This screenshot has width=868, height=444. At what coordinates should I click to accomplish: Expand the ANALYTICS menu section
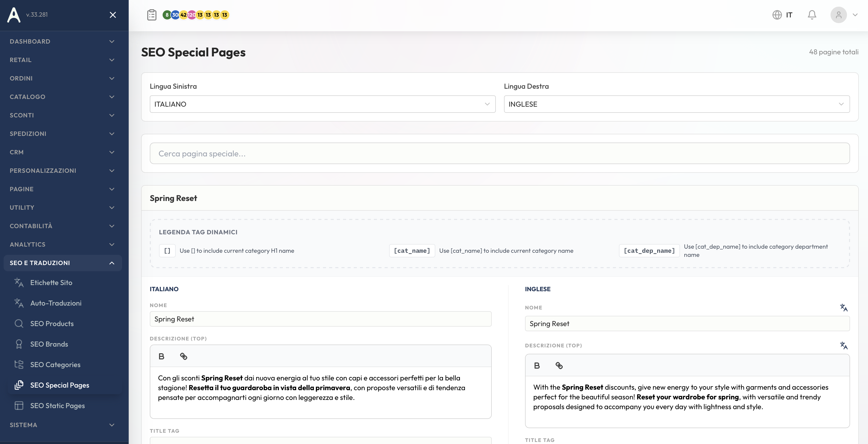pyautogui.click(x=63, y=245)
